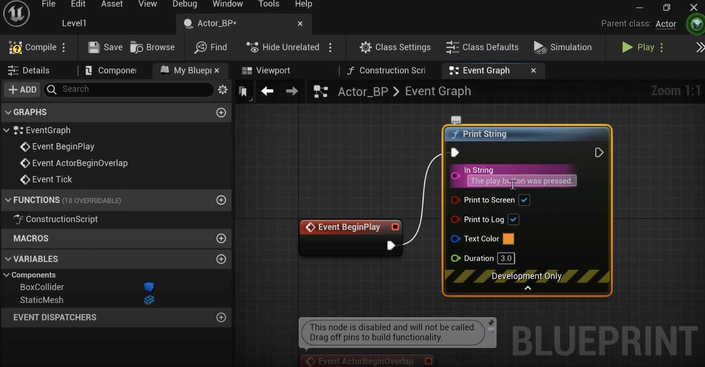Click the ADD button in My Blueprint
The height and width of the screenshot is (367, 705).
(x=22, y=90)
